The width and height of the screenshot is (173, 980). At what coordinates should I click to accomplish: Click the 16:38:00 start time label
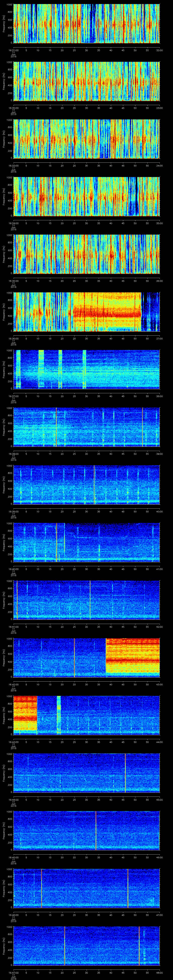[x=14, y=454]
